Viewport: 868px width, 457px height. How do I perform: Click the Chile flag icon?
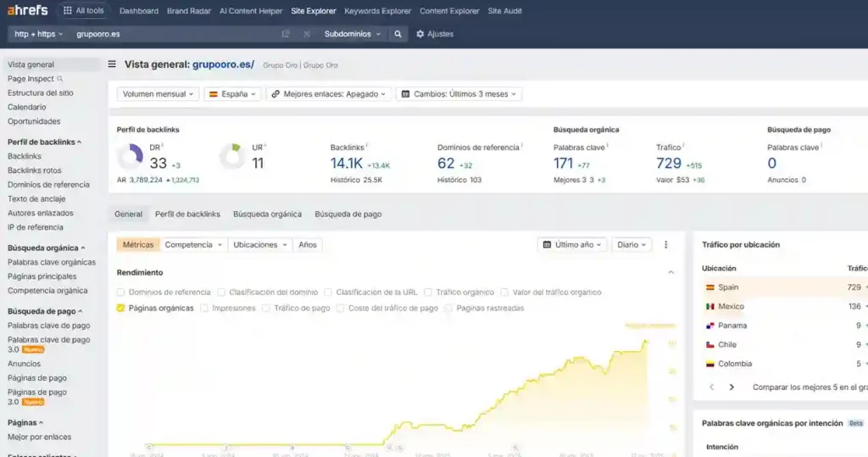point(709,344)
